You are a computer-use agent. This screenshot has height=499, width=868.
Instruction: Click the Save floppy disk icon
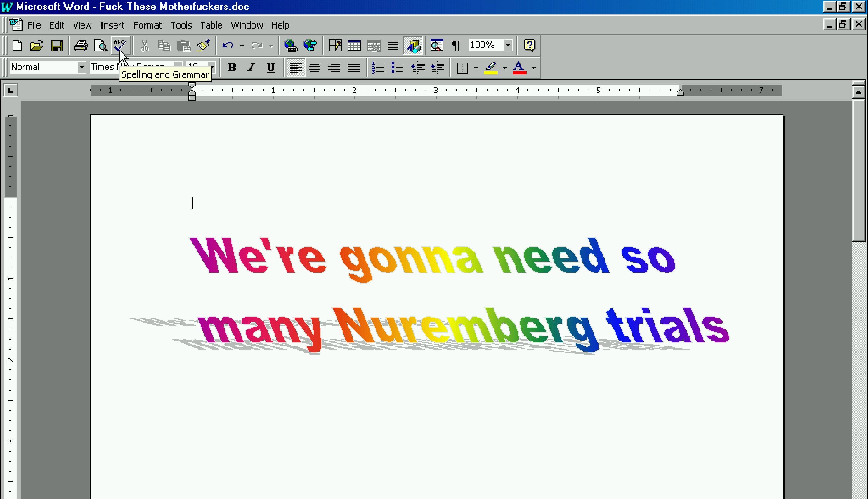[x=57, y=45]
